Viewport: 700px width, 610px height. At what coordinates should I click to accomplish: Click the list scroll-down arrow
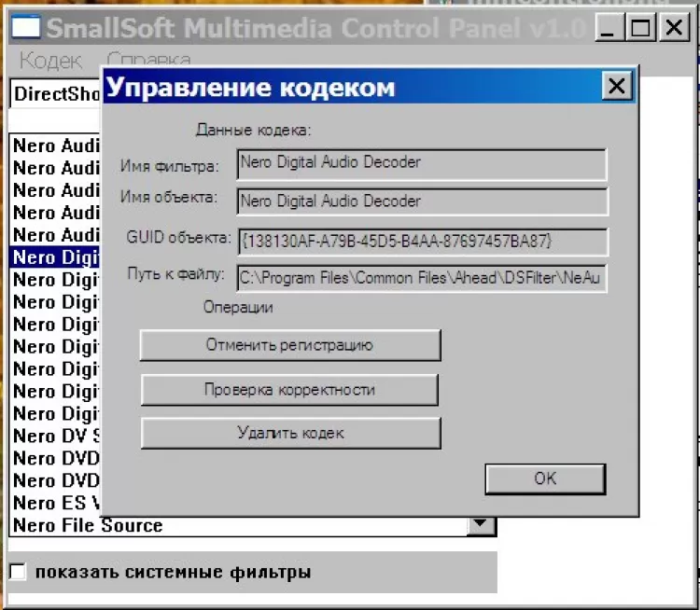tap(481, 525)
